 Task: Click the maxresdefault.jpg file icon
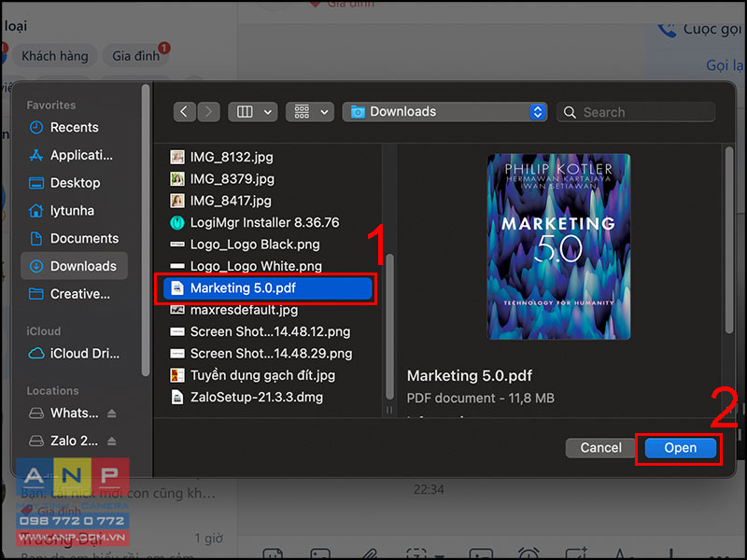click(177, 310)
